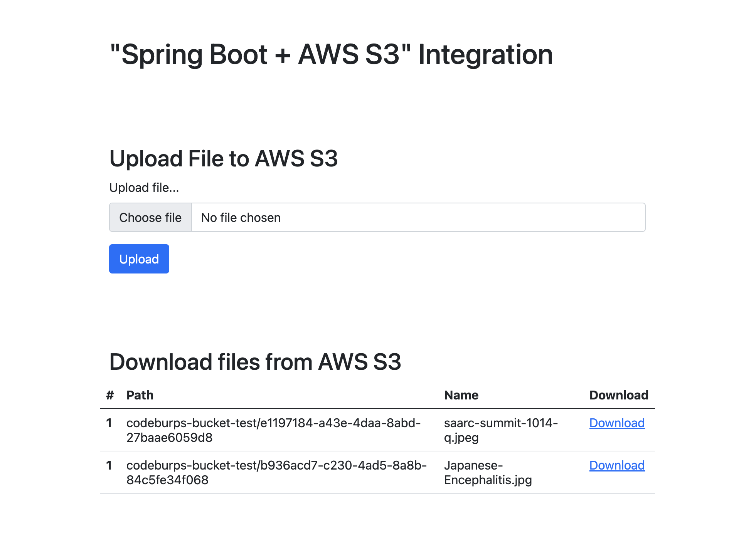The image size is (756, 557).
Task: Click the saarc-summit-1014-q.jpeg name cell
Action: pyautogui.click(x=501, y=430)
